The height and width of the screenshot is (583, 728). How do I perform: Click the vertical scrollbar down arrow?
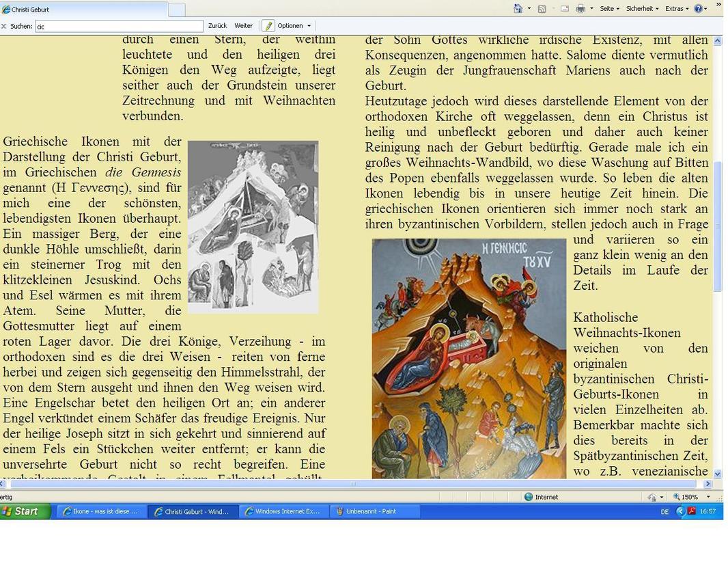[717, 474]
